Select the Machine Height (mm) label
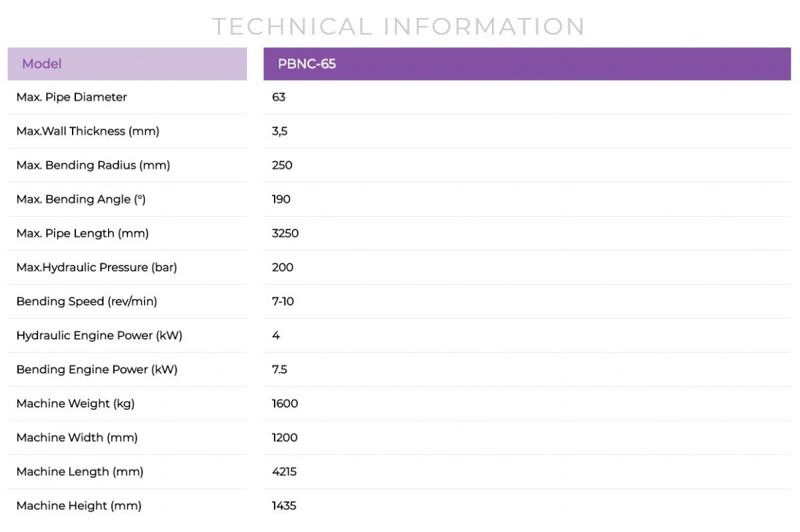Screen dimensions: 800x532 (x=79, y=505)
